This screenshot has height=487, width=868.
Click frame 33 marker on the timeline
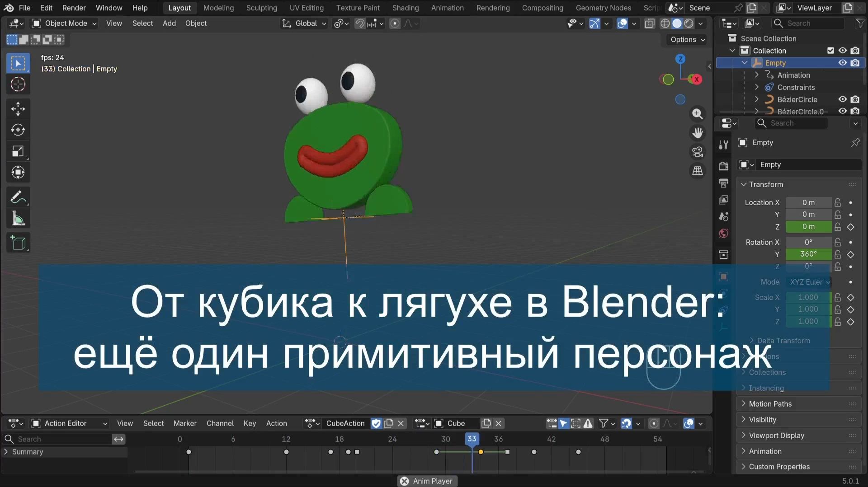(x=472, y=439)
